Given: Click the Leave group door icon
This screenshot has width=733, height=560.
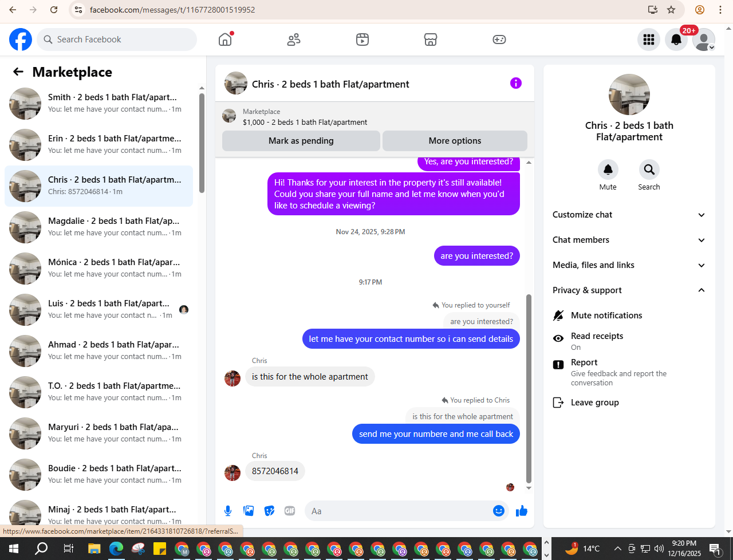Looking at the screenshot, I should 558,403.
